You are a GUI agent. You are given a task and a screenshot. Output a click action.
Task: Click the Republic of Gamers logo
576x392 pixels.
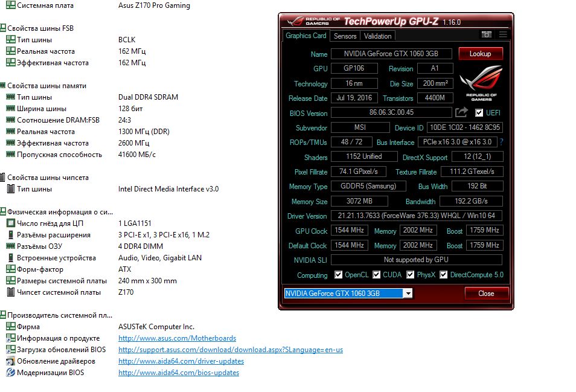click(481, 83)
